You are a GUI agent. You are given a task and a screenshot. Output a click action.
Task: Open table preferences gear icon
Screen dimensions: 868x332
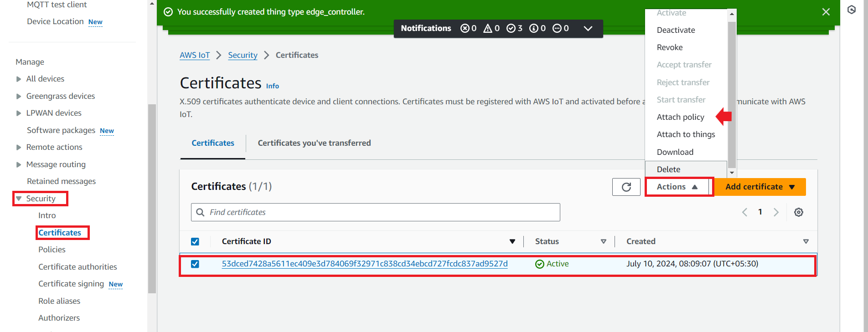pyautogui.click(x=799, y=212)
